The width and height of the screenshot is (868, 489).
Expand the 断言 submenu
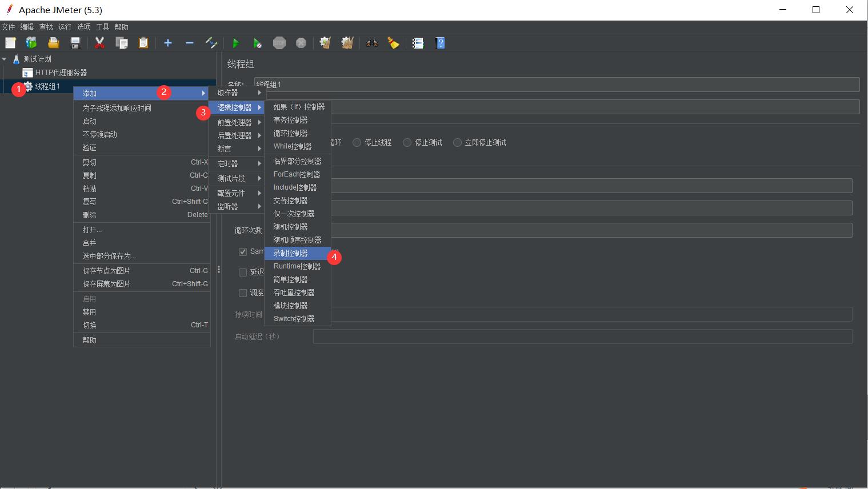237,149
